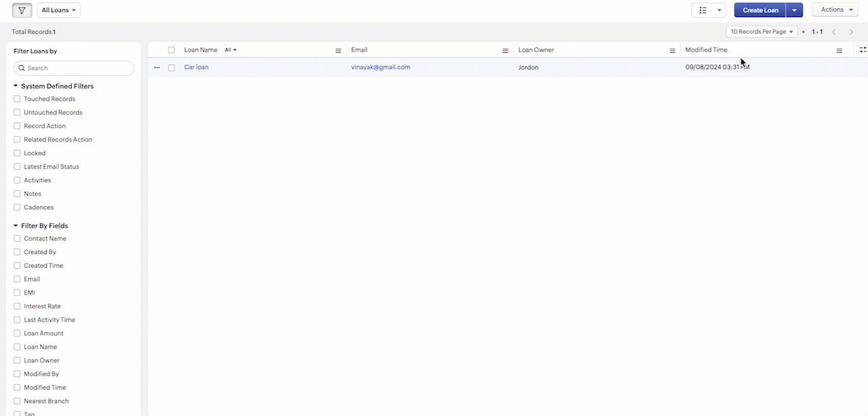Go to the next page arrow
This screenshot has height=416, width=868.
852,32
